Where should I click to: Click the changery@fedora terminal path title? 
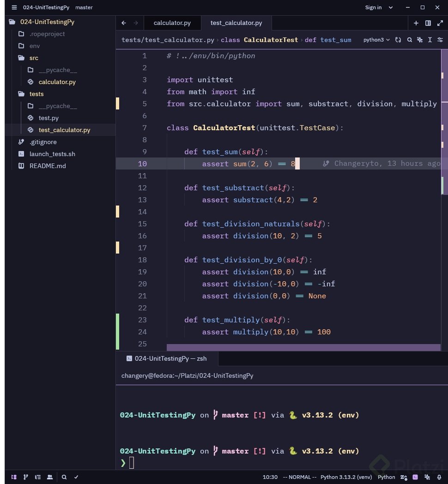click(187, 375)
